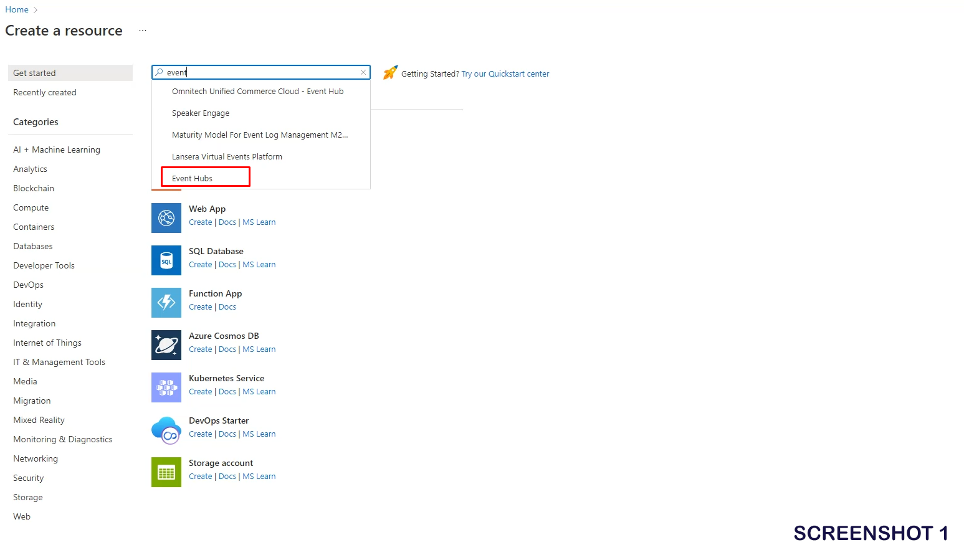Viewport: 964px width, 560px height.
Task: Open the Function App lightning icon
Action: tap(166, 303)
